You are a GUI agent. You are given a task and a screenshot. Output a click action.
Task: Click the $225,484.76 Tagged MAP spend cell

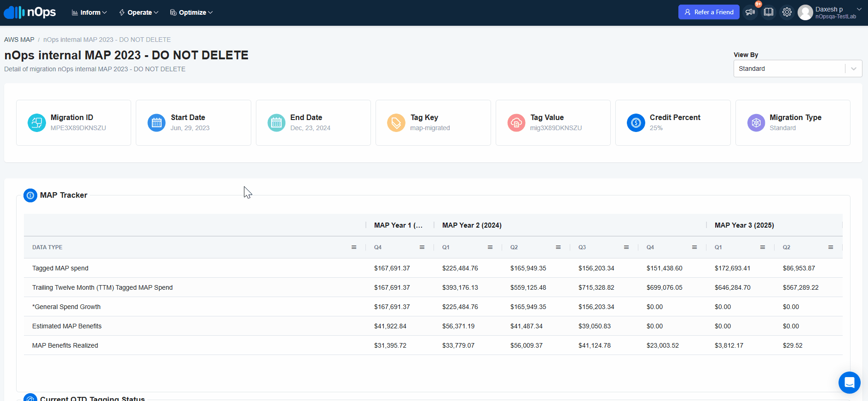click(460, 268)
